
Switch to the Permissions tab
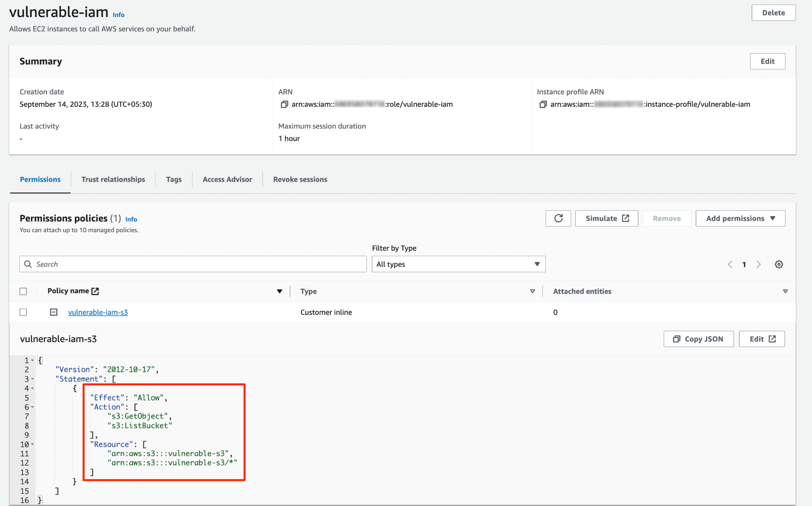(x=40, y=179)
